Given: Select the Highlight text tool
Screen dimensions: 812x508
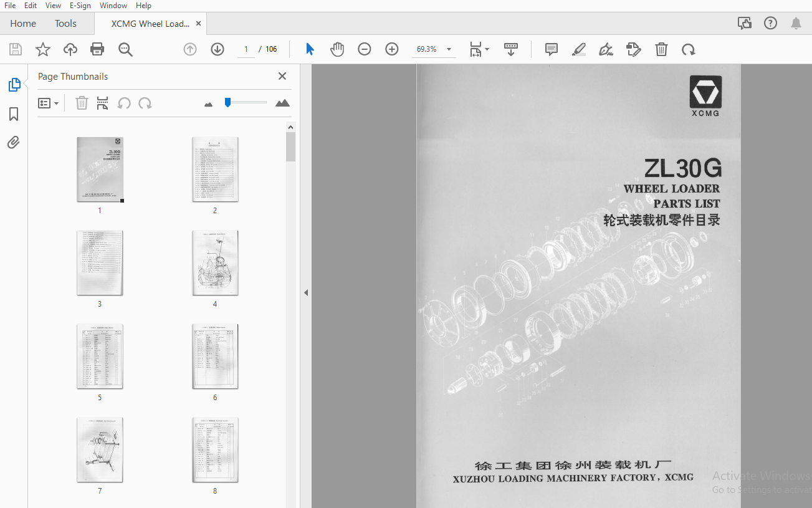Looking at the screenshot, I should click(x=578, y=49).
